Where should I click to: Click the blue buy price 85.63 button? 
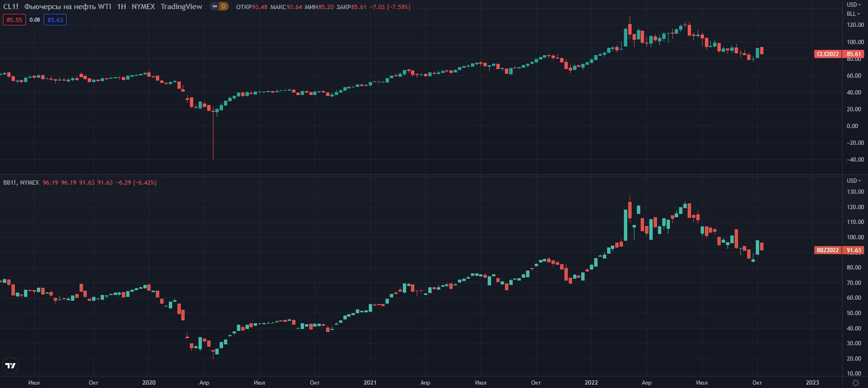[55, 20]
